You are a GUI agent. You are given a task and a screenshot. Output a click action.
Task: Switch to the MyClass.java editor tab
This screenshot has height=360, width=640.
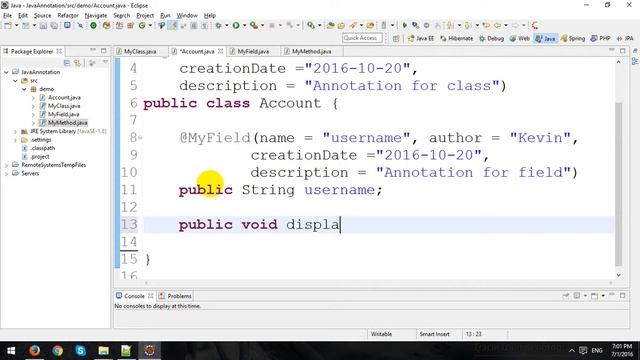point(140,51)
